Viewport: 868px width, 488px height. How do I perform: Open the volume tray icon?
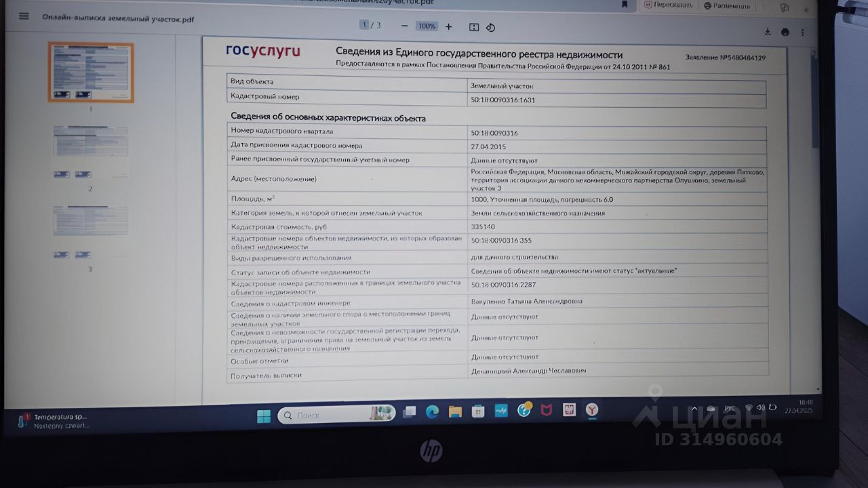click(761, 407)
